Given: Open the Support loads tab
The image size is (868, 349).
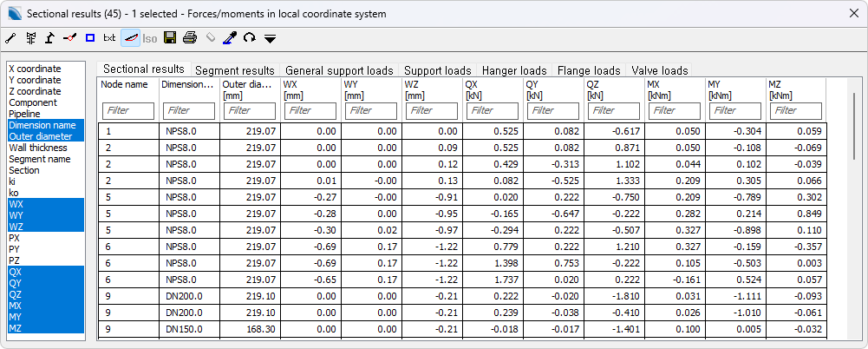Looking at the screenshot, I should tap(437, 70).
